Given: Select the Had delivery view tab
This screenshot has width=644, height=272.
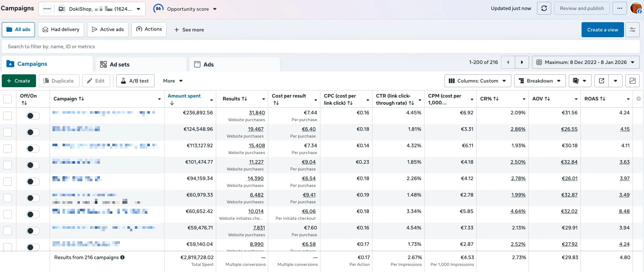Looking at the screenshot, I should pos(61,30).
